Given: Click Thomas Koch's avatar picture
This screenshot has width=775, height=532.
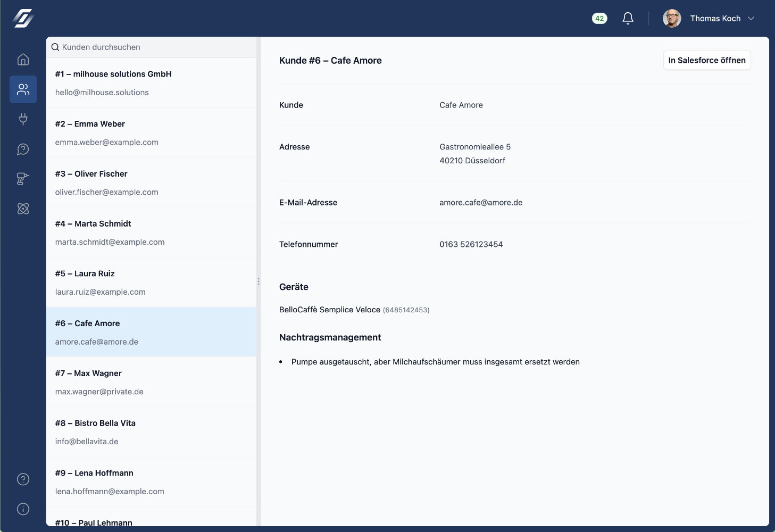Looking at the screenshot, I should 672,18.
